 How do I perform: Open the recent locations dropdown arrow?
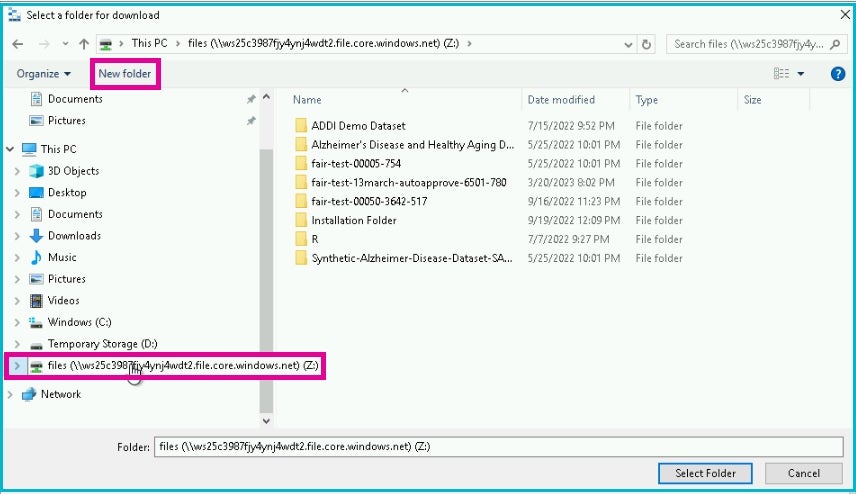click(x=65, y=44)
